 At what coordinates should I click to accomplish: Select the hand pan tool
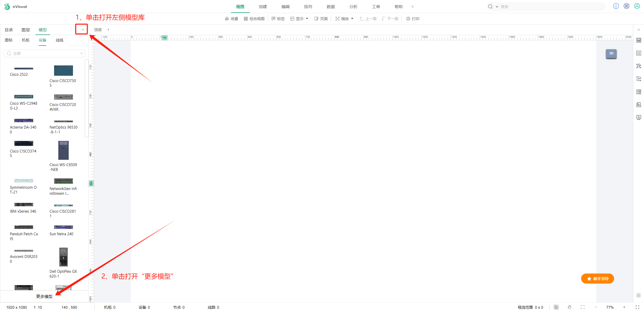tap(569, 307)
